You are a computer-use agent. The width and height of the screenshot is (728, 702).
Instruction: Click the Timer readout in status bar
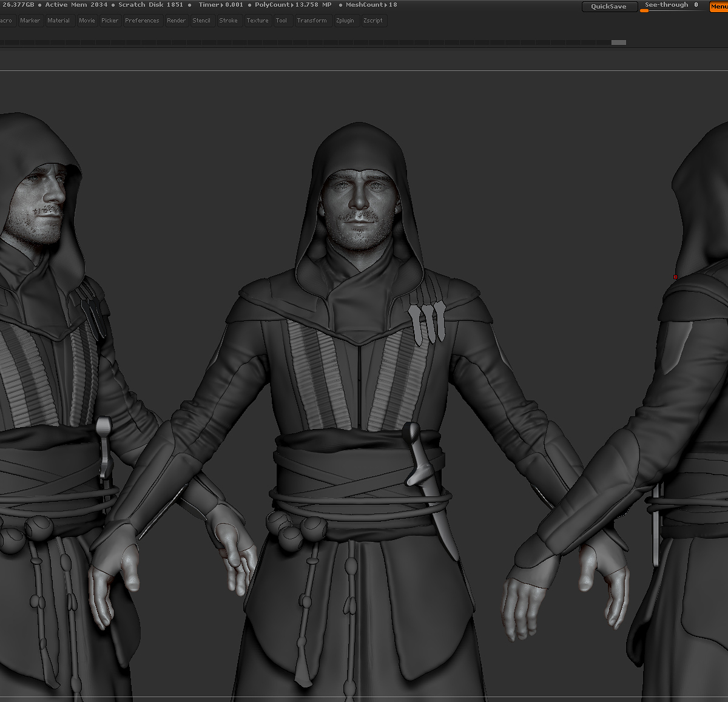(221, 5)
